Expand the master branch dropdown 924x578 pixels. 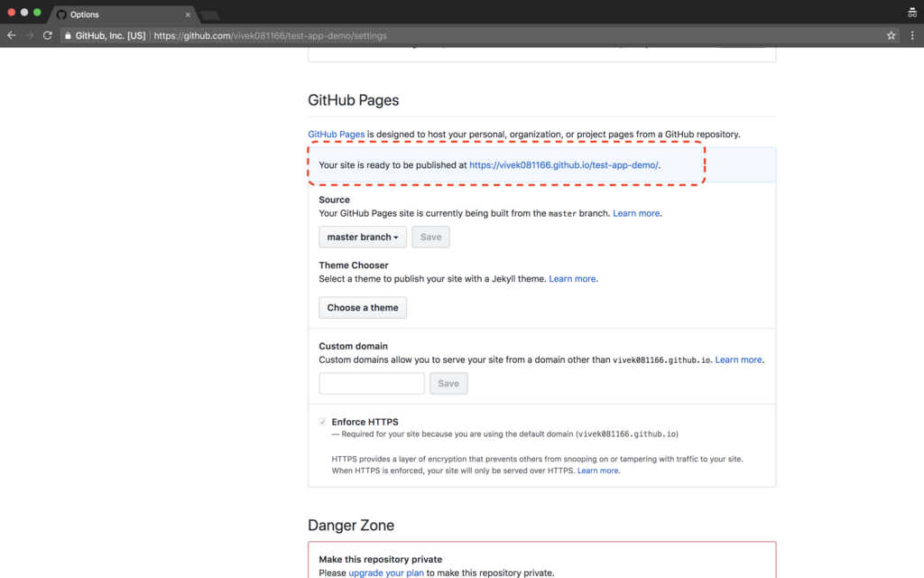coord(363,238)
